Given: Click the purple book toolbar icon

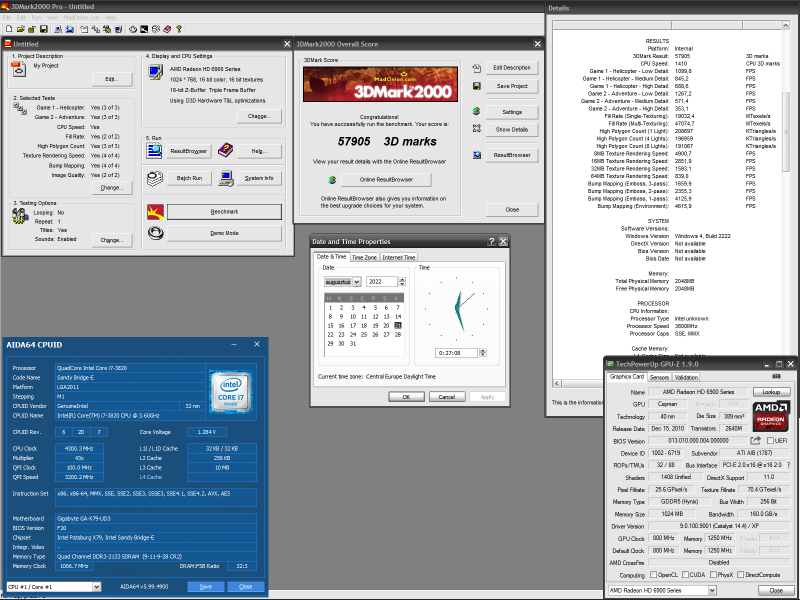Looking at the screenshot, I should click(x=167, y=29).
